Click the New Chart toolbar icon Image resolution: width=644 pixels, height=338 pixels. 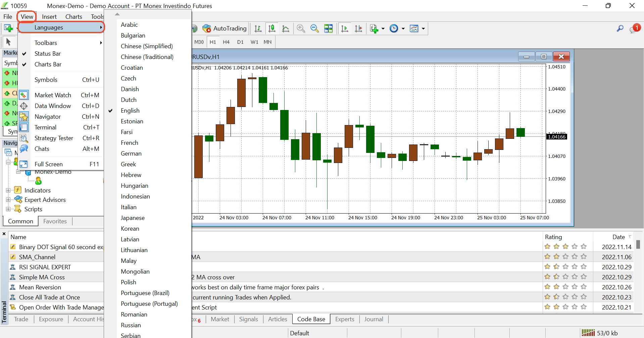click(x=8, y=29)
